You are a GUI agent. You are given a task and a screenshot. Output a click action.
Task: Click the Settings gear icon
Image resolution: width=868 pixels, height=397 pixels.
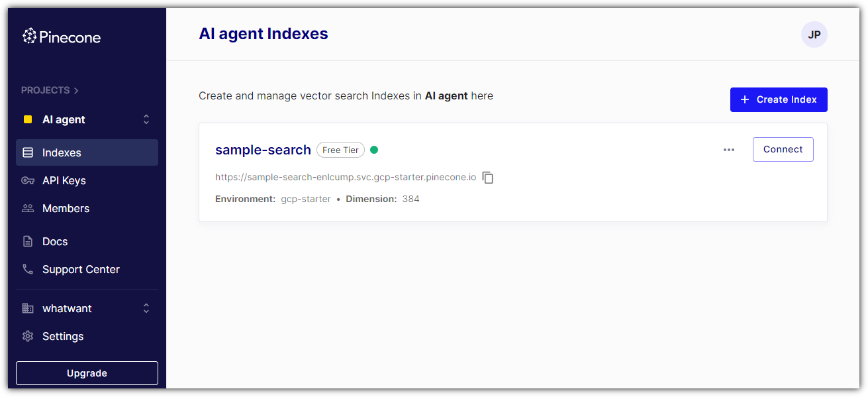[x=28, y=336]
